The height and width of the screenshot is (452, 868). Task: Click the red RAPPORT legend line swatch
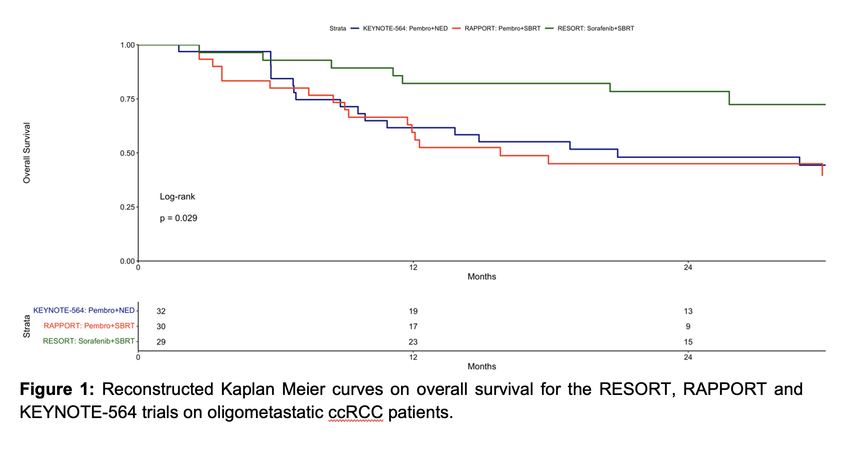click(x=456, y=29)
